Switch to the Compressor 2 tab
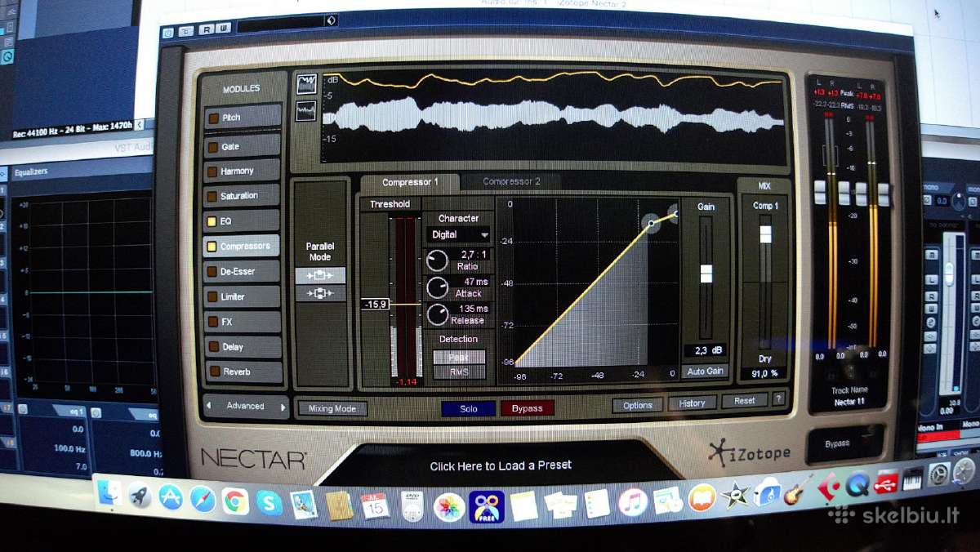Viewport: 980px width, 552px height. point(511,181)
